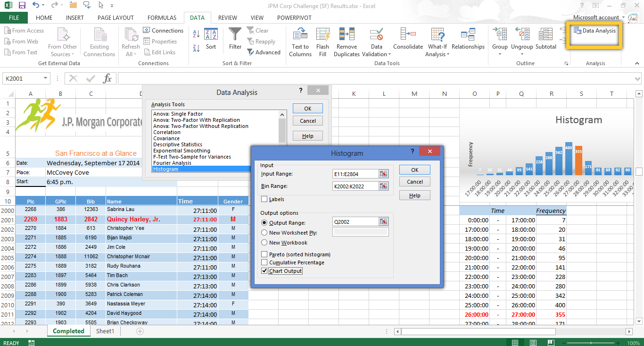Click Cancel in Histogram dialog
This screenshot has height=346, width=644.
(414, 182)
